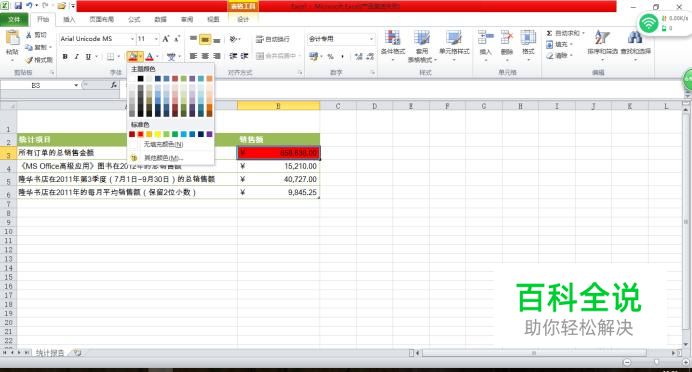Image resolution: width=692 pixels, height=372 pixels.
Task: Click the Increase font size icon
Action: pos(166,39)
